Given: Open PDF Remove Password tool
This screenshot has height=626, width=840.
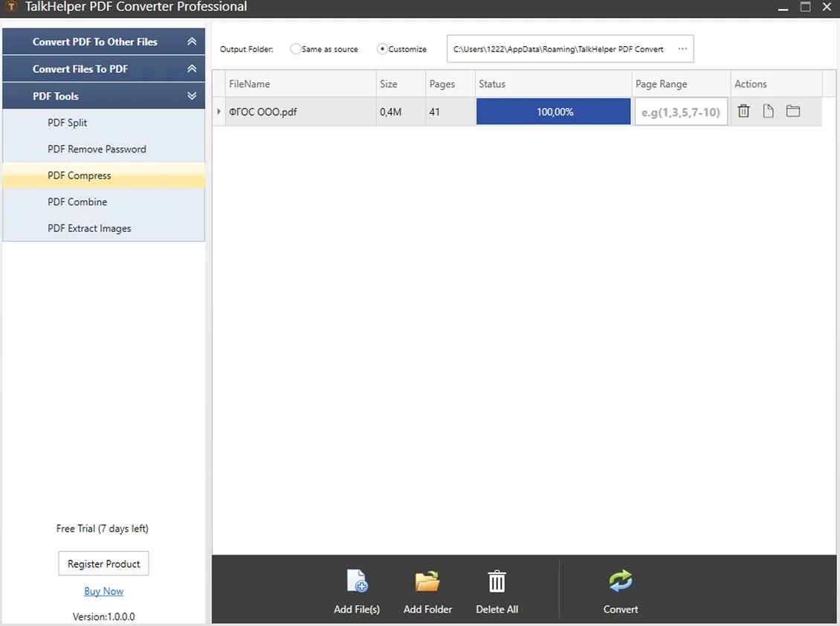Looking at the screenshot, I should pyautogui.click(x=103, y=149).
